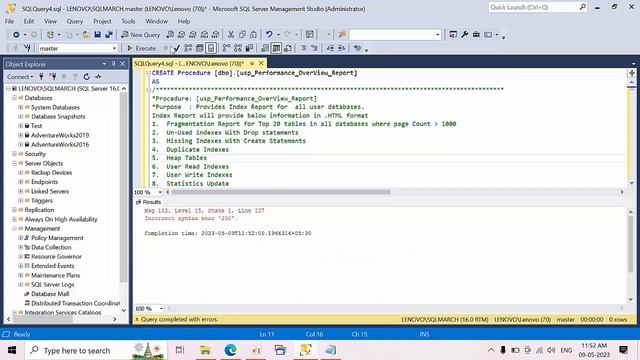Parse the query with the checkmark icon
640x360 pixels.
click(176, 48)
